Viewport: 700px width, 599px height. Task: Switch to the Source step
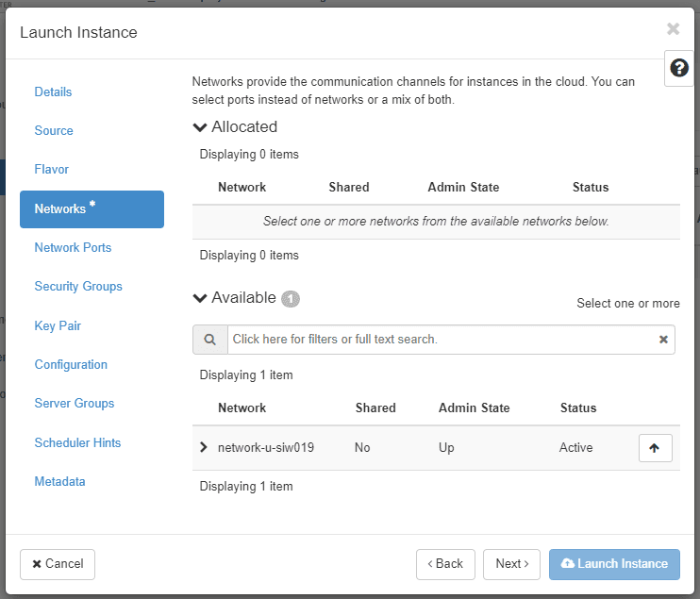click(x=54, y=131)
